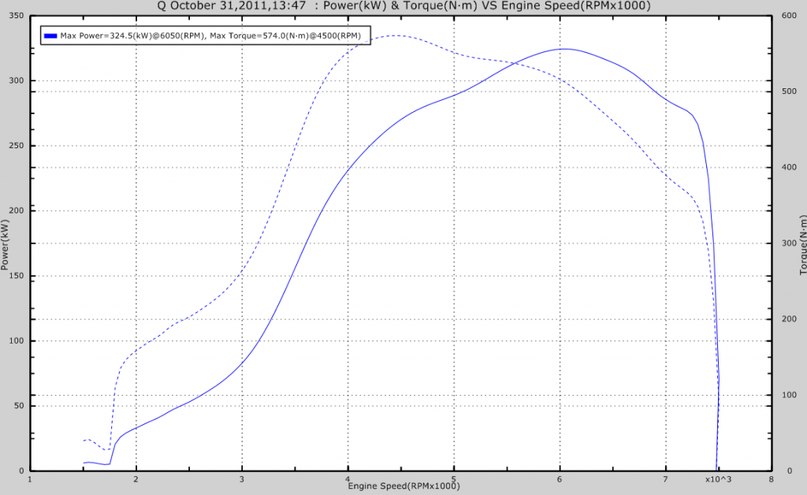Click the 6 tick on the engine speed axis
This screenshot has width=807, height=495.
point(559,479)
